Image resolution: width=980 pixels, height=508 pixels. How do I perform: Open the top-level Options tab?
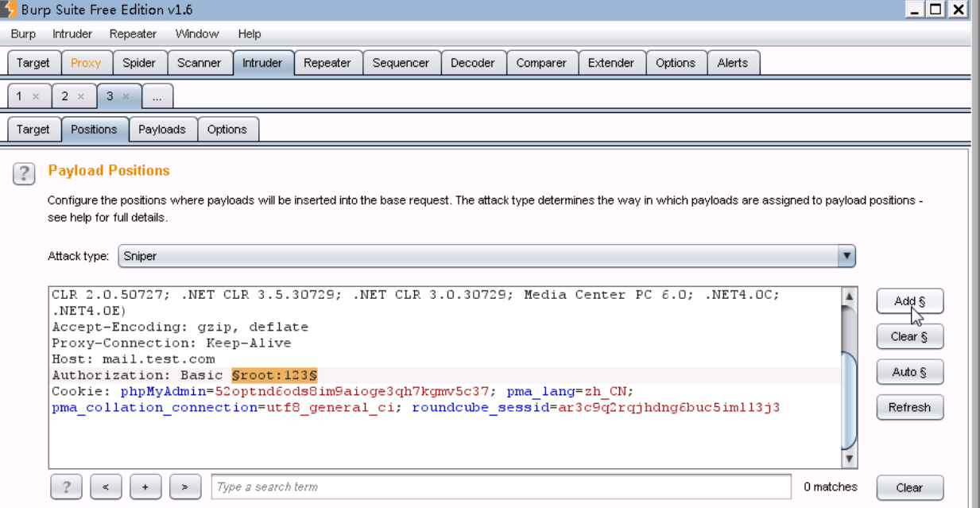tap(676, 63)
